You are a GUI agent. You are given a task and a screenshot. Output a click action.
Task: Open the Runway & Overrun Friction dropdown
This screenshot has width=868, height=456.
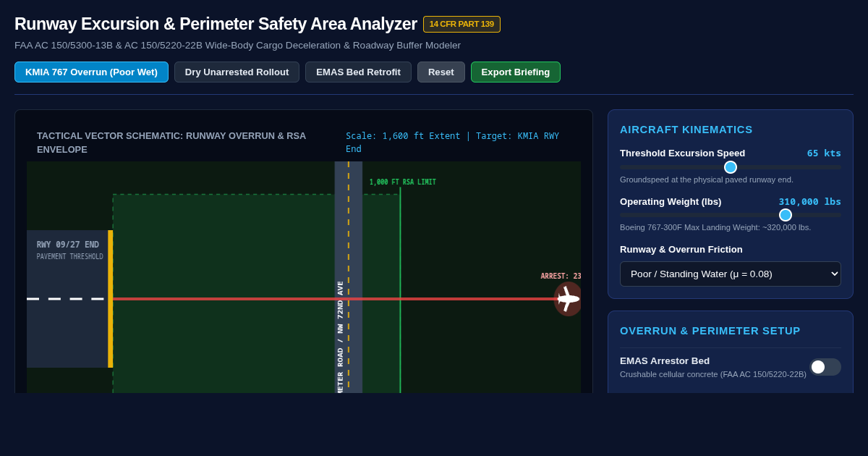point(731,274)
